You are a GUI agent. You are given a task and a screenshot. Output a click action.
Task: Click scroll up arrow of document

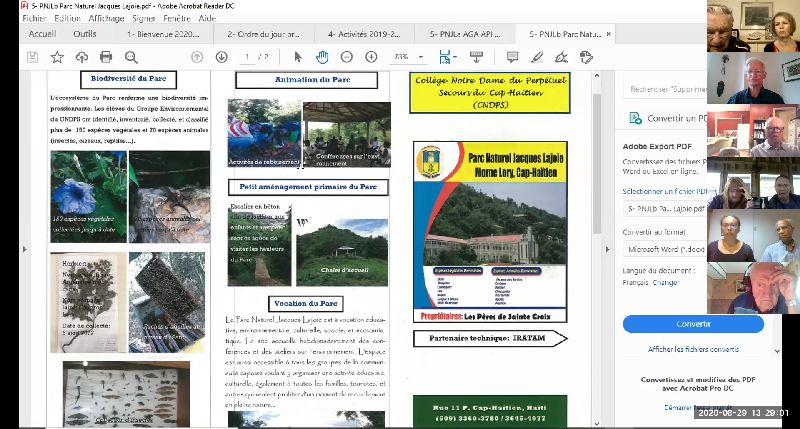pos(596,75)
